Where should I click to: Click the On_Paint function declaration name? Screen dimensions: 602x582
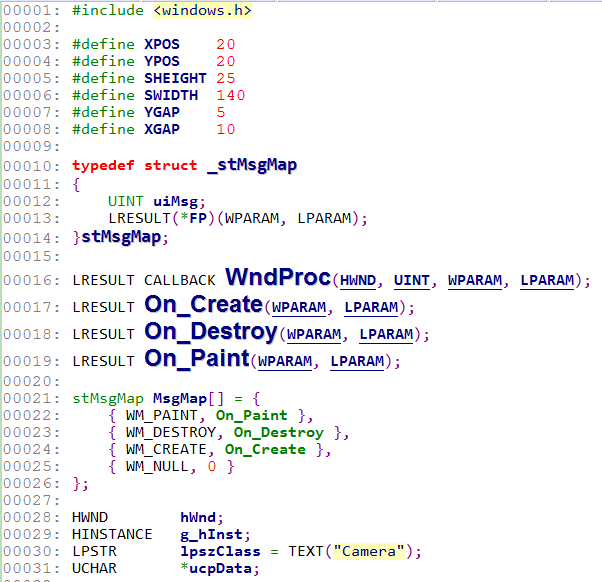pyautogui.click(x=197, y=359)
